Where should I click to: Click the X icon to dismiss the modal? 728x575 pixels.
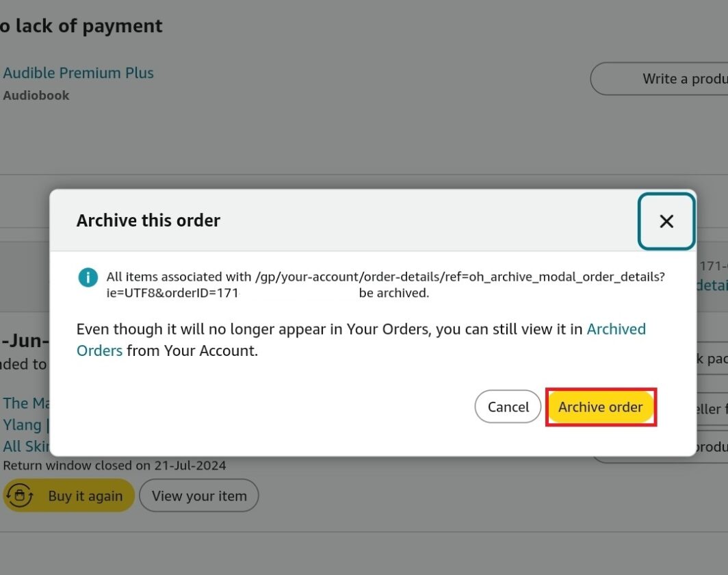(666, 221)
